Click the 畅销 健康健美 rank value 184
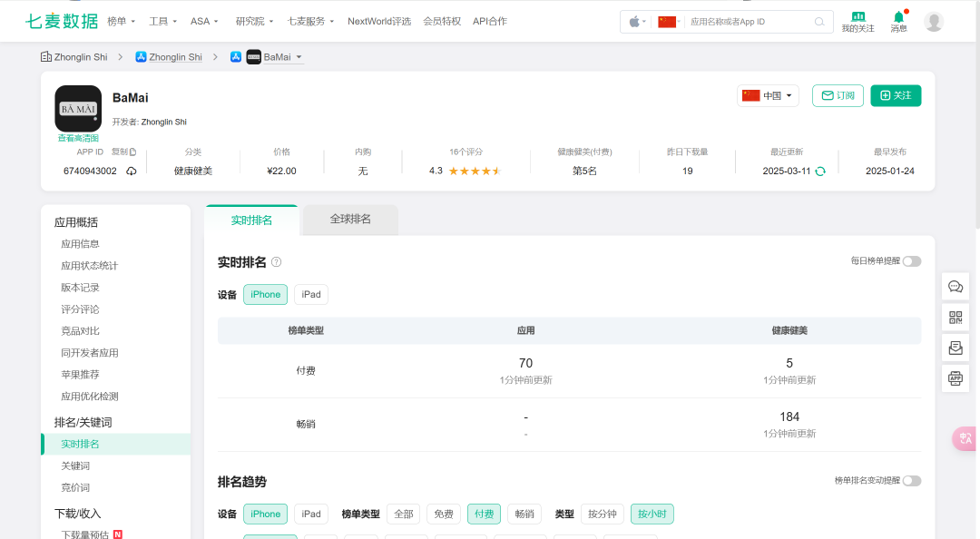Image resolution: width=980 pixels, height=539 pixels. point(789,417)
